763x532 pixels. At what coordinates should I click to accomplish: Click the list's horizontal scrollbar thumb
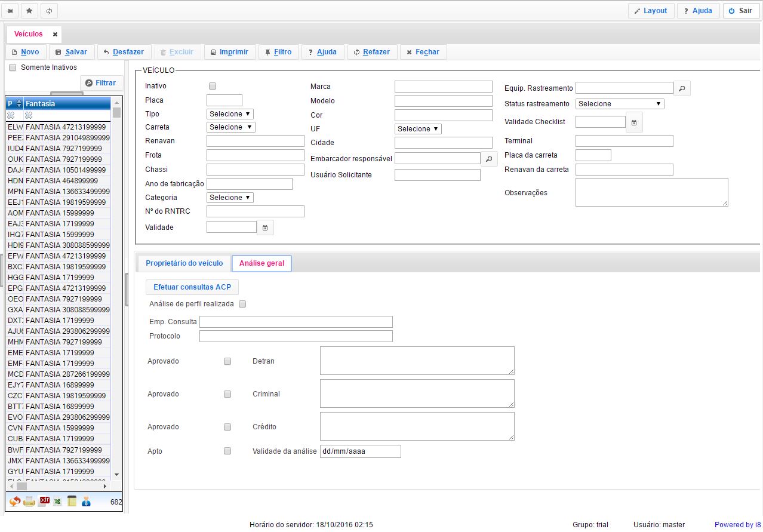coord(21,486)
